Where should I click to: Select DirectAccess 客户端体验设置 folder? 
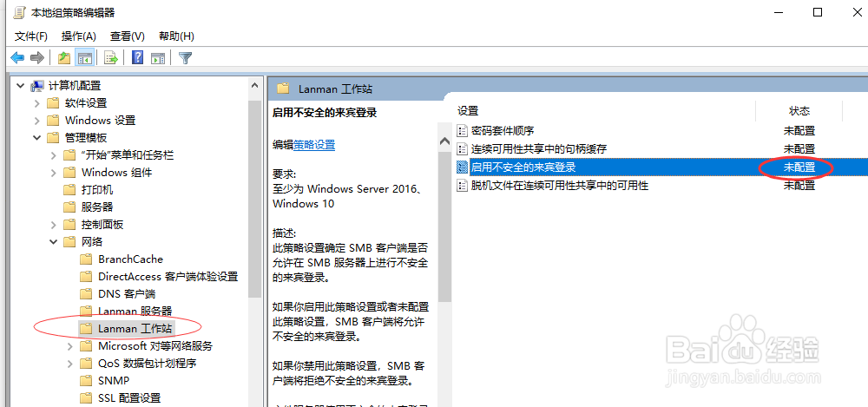[x=168, y=276]
